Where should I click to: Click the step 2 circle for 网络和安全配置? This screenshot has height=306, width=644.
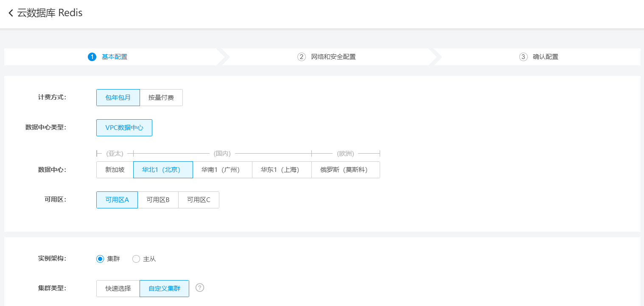[x=302, y=57]
